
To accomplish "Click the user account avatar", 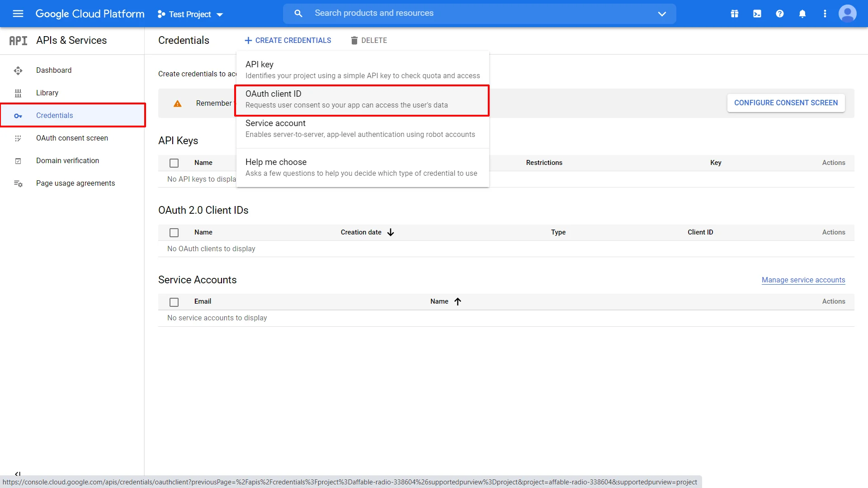I will click(848, 14).
